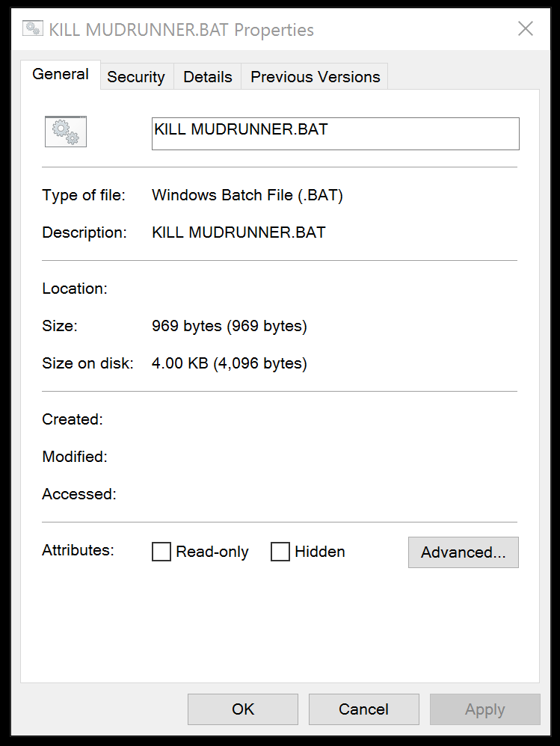Image resolution: width=560 pixels, height=746 pixels.
Task: Open Advanced attributes dialog
Action: coord(464,552)
